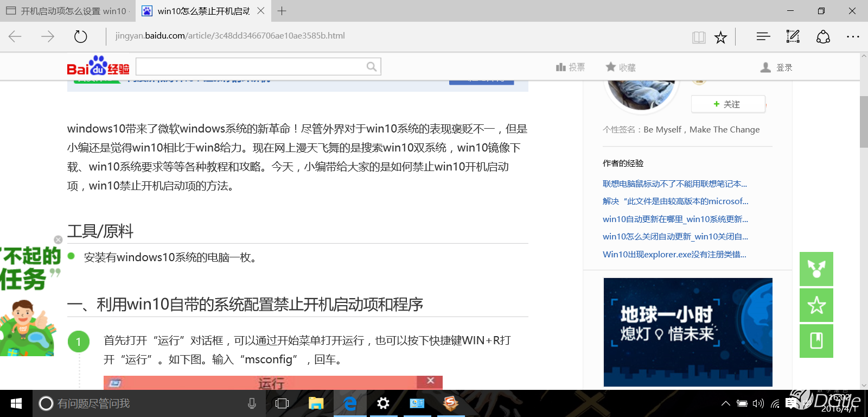Click the green share floating button
868x417 pixels.
tap(816, 269)
